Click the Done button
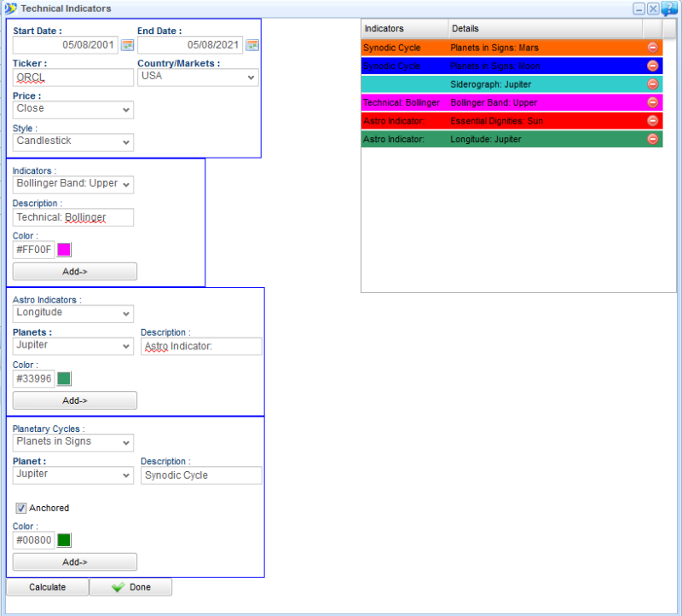This screenshot has width=682, height=616. pos(130,587)
